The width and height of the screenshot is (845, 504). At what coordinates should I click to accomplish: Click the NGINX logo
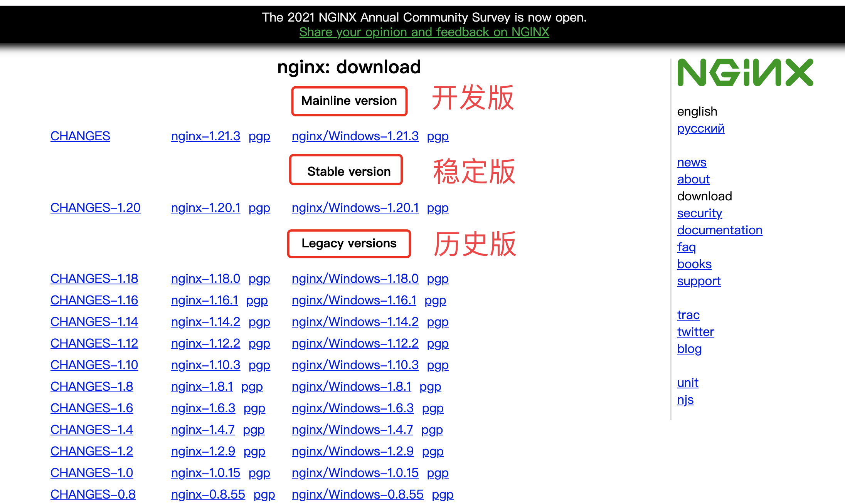745,72
